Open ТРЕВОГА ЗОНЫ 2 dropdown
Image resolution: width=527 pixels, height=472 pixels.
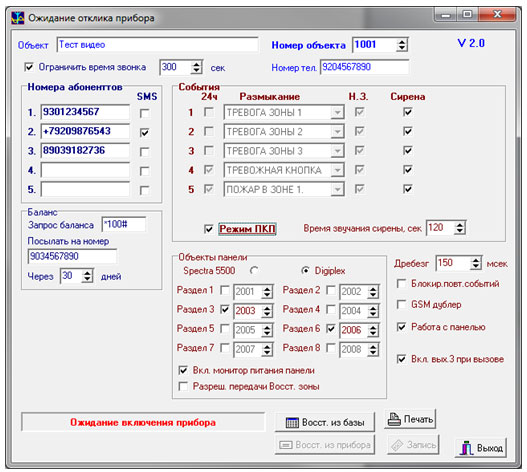tap(337, 131)
